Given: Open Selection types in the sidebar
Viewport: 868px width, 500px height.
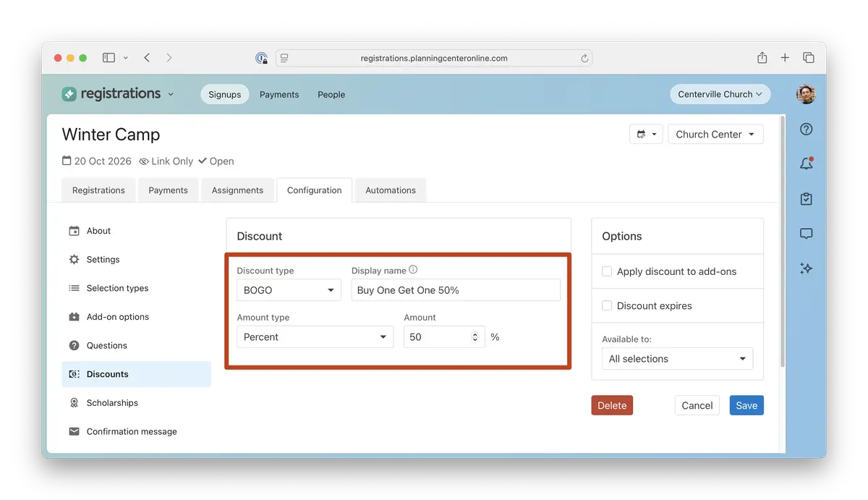Looking at the screenshot, I should [x=137, y=288].
